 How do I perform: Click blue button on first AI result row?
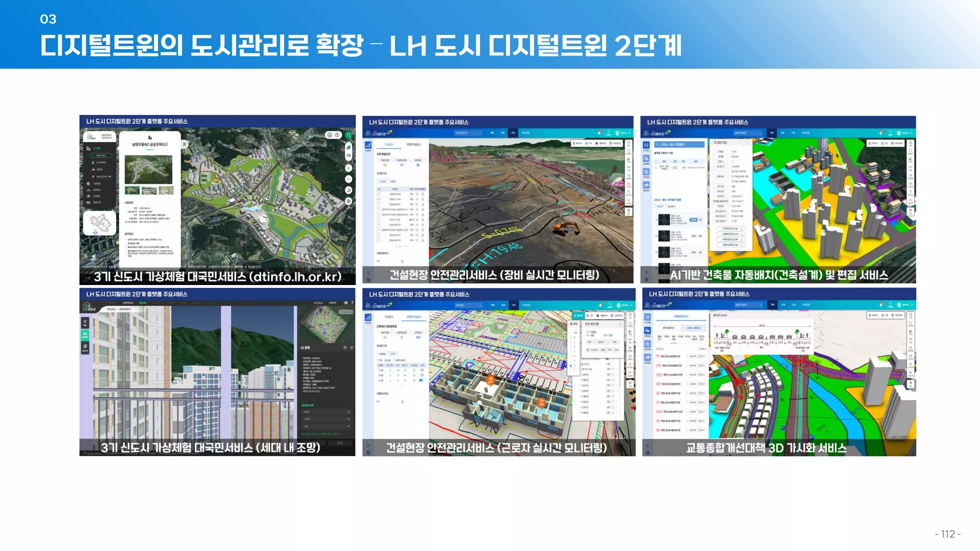coord(693,220)
